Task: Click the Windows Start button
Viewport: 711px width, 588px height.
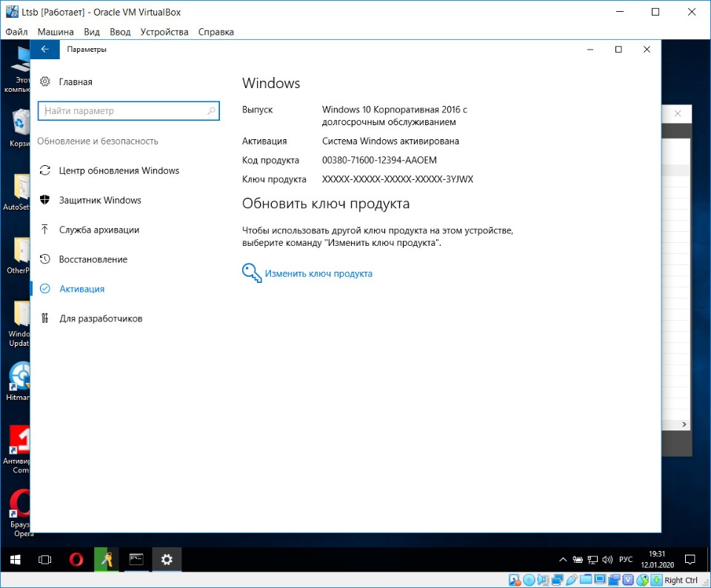Action: [15, 559]
